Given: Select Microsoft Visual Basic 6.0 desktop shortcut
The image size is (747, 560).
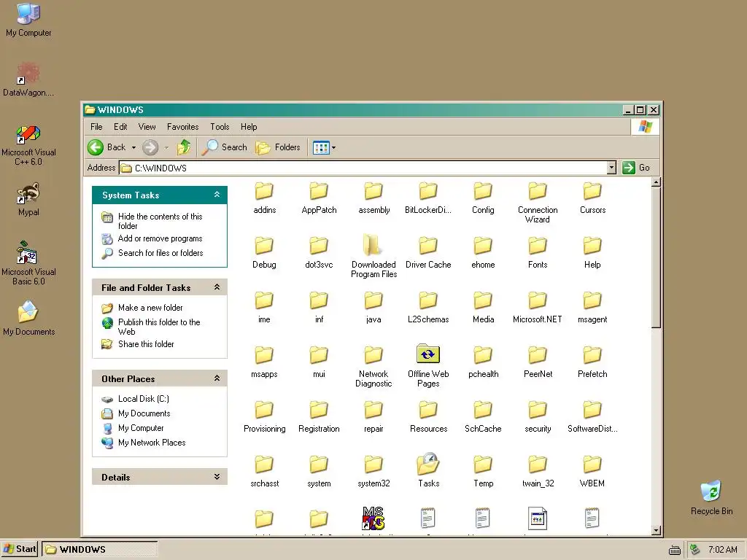Looking at the screenshot, I should coord(28,263).
